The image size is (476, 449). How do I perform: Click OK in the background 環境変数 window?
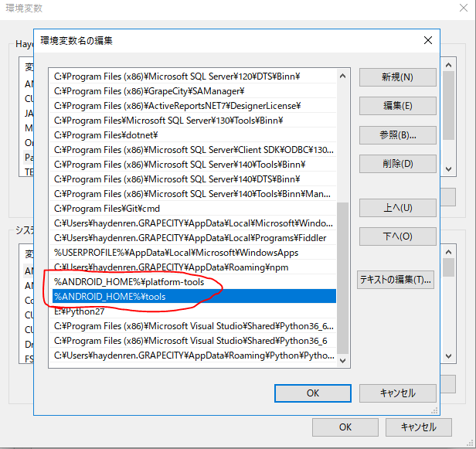pos(345,427)
